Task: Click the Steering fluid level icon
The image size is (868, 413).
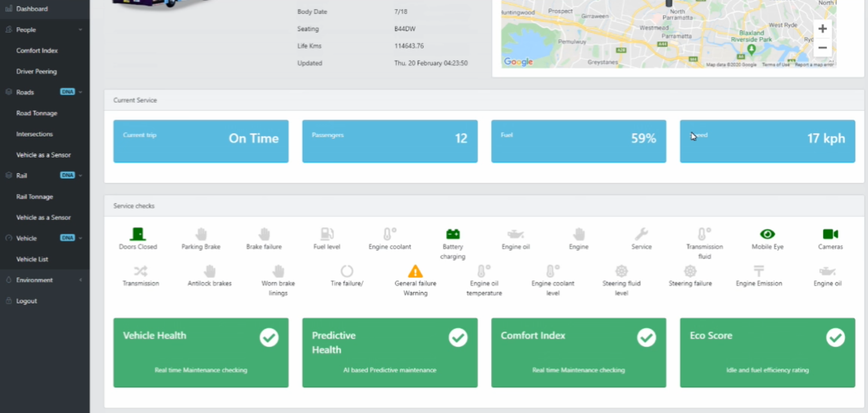Action: pos(621,271)
